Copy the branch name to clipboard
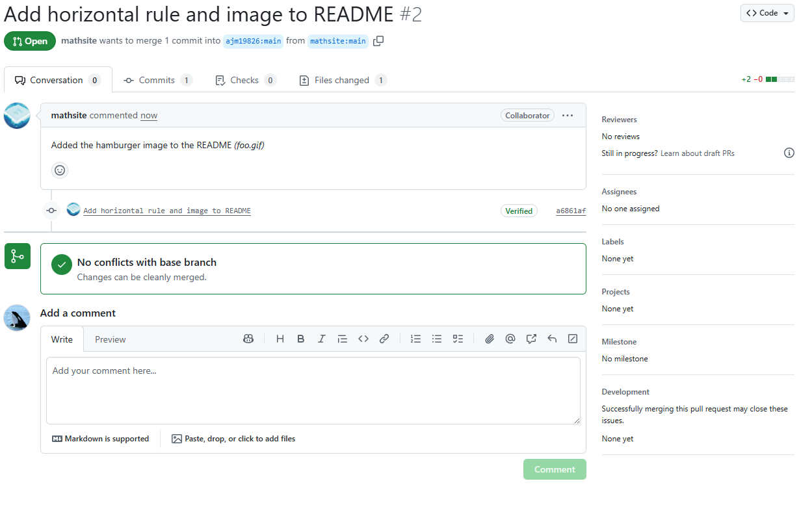Image resolution: width=812 pixels, height=520 pixels. pos(378,40)
